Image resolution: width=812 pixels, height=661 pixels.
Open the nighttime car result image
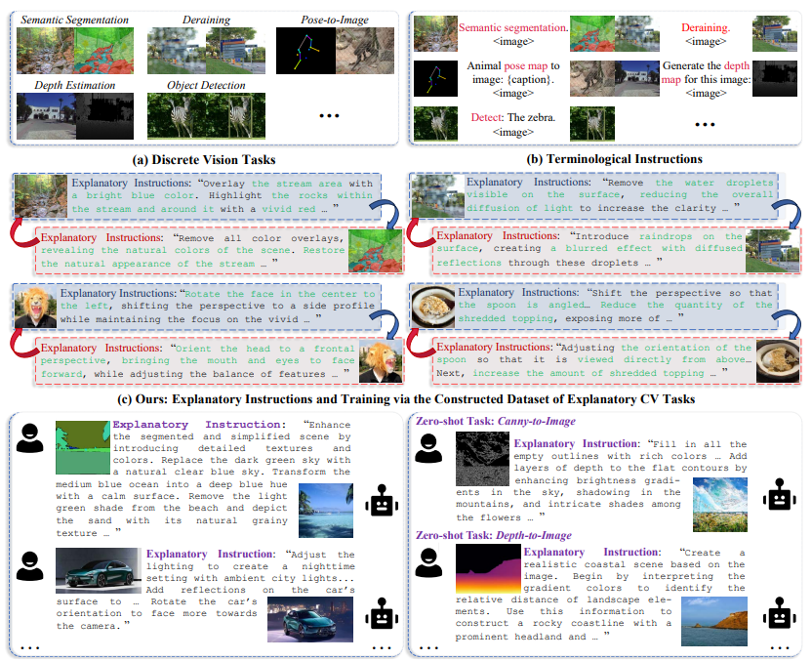click(x=310, y=620)
